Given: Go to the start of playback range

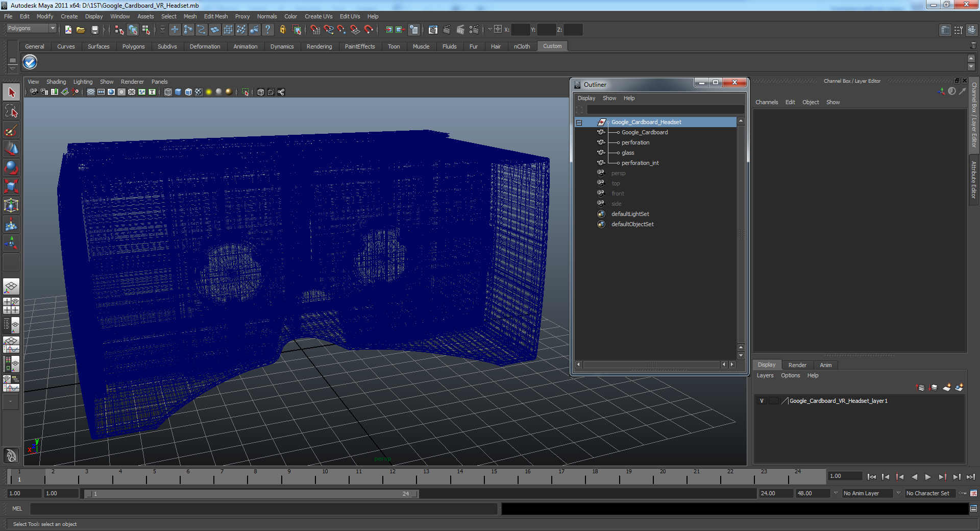Looking at the screenshot, I should point(871,477).
